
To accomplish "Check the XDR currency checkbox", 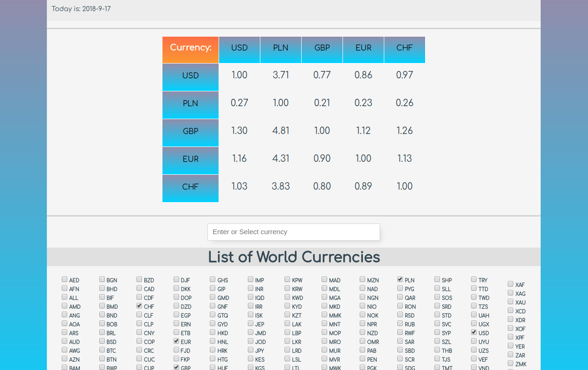I will click(x=510, y=319).
